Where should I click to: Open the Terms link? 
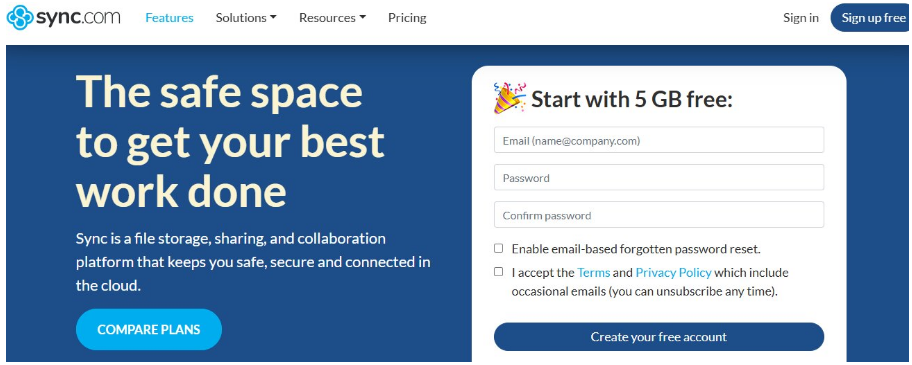tap(593, 273)
